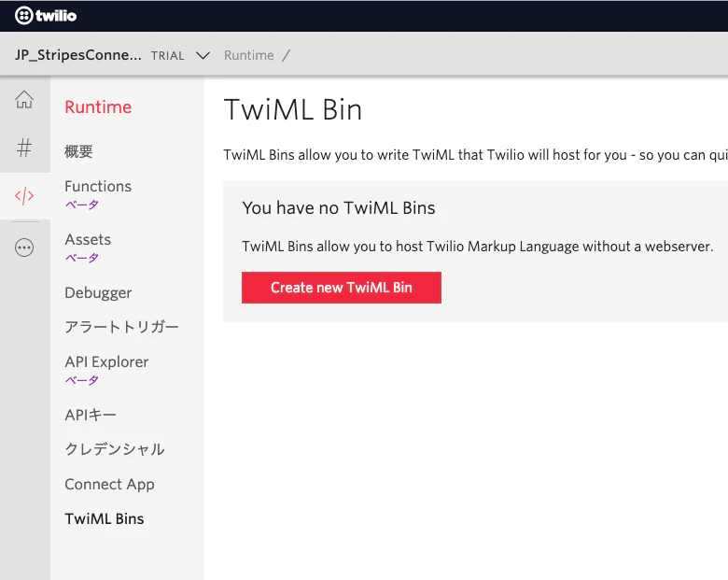Select TwiML Bins in sidebar
The width and height of the screenshot is (728, 580).
[x=105, y=518]
